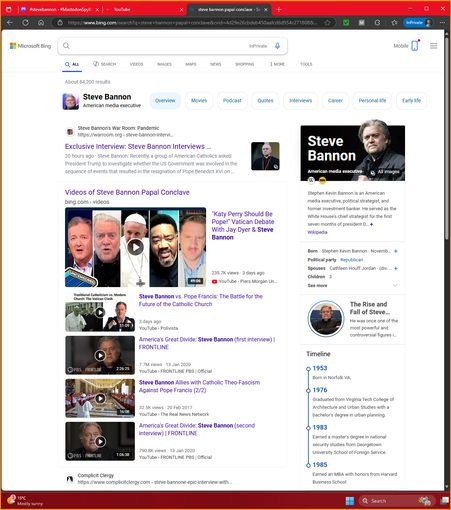Expand the See more details chevron
This screenshot has height=510, width=451.
click(395, 285)
